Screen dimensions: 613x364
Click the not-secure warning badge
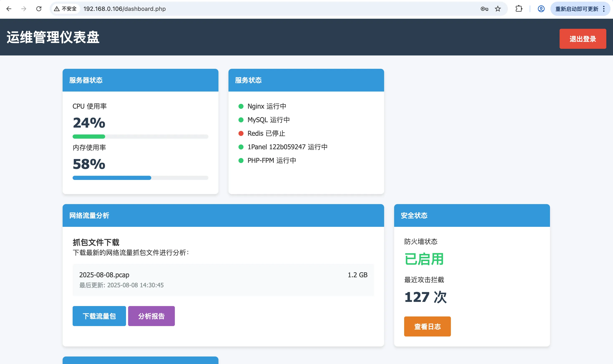pos(65,9)
